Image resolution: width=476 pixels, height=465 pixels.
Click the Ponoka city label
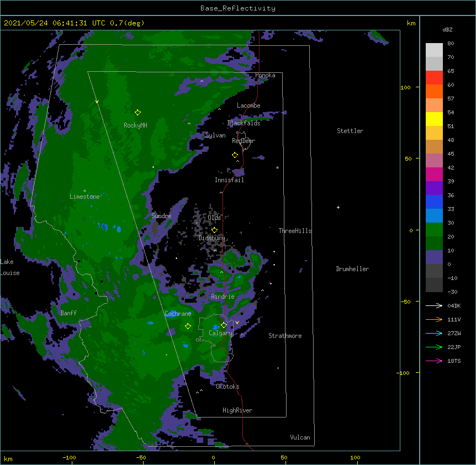click(265, 75)
